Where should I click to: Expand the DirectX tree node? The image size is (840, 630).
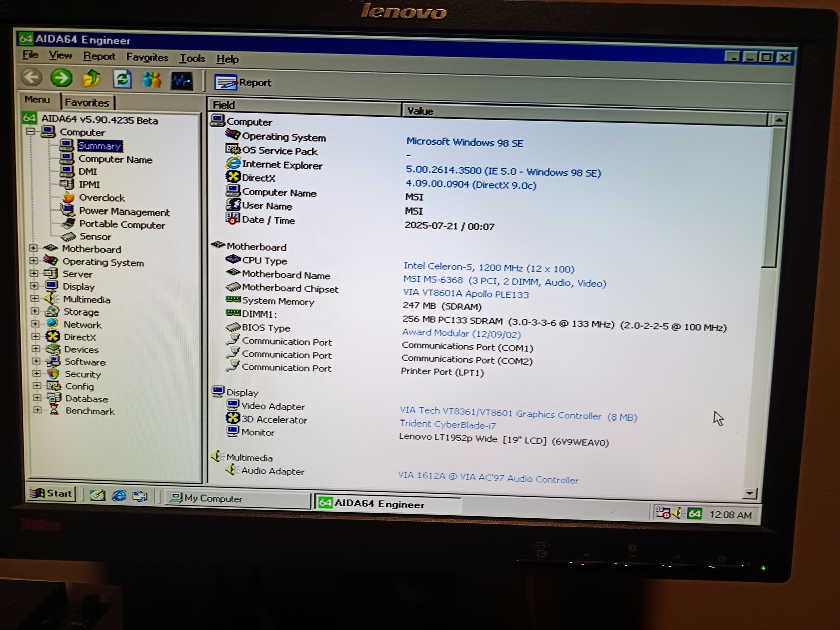pos(35,336)
